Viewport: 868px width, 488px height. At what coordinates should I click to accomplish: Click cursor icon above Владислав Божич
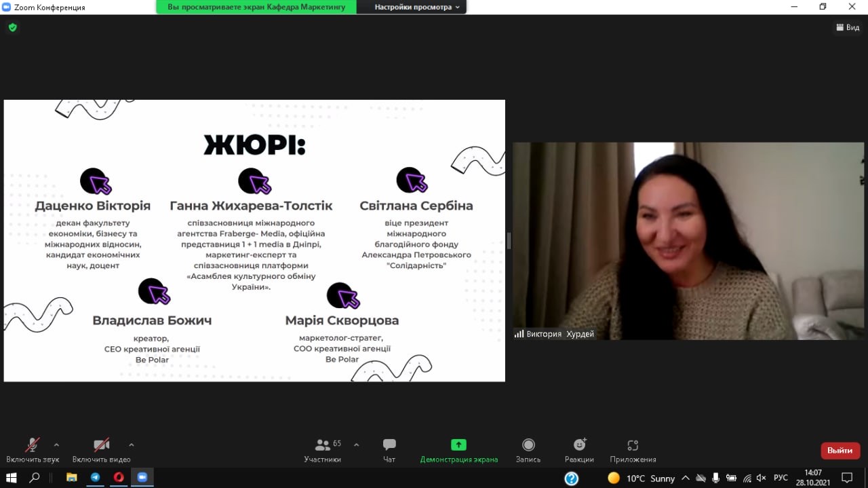154,292
